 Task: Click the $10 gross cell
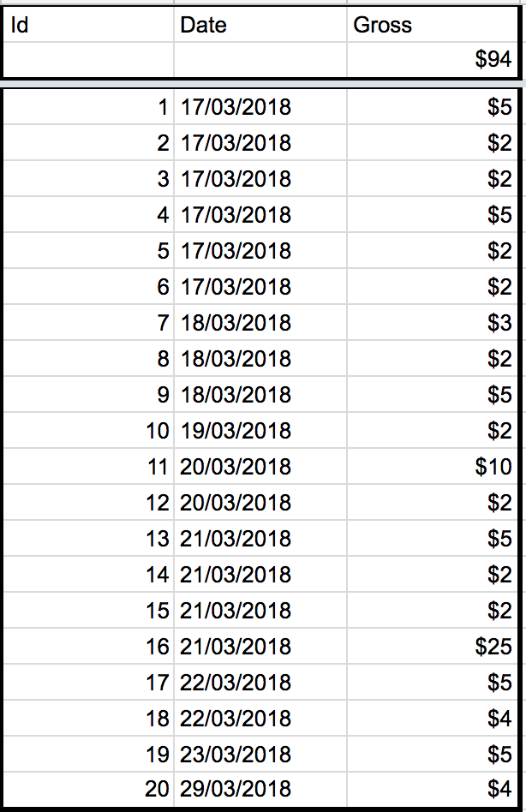coord(432,467)
